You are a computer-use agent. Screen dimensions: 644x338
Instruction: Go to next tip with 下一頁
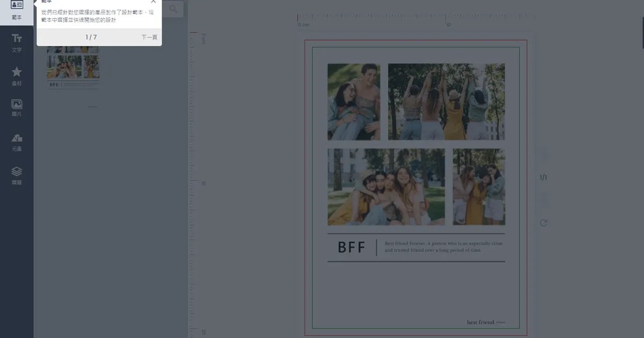pyautogui.click(x=149, y=37)
